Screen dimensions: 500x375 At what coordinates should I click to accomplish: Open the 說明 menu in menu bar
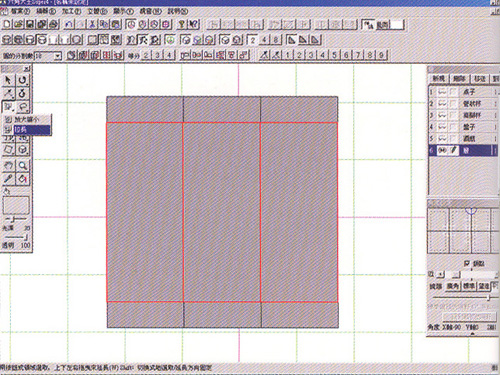click(x=178, y=11)
